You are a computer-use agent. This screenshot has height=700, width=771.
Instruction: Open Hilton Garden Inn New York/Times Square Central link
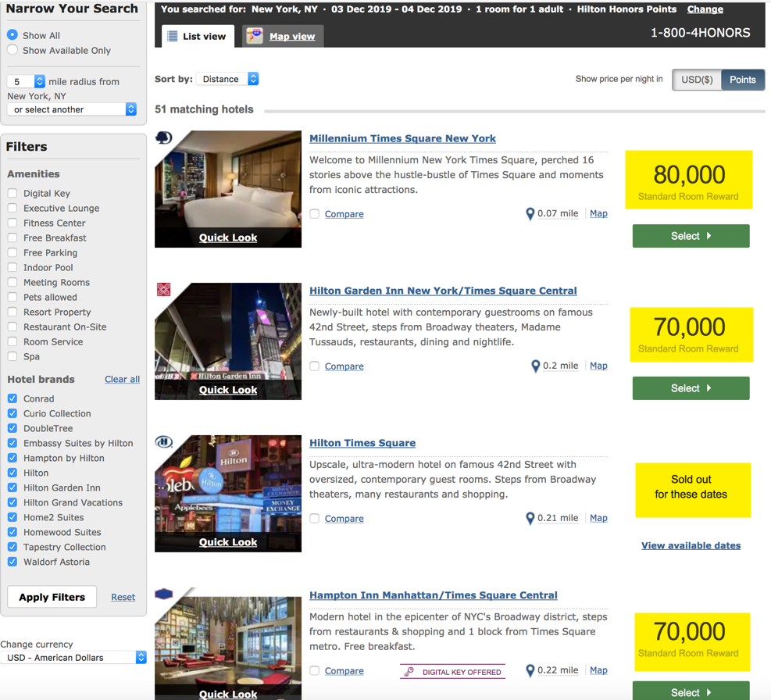tap(443, 291)
